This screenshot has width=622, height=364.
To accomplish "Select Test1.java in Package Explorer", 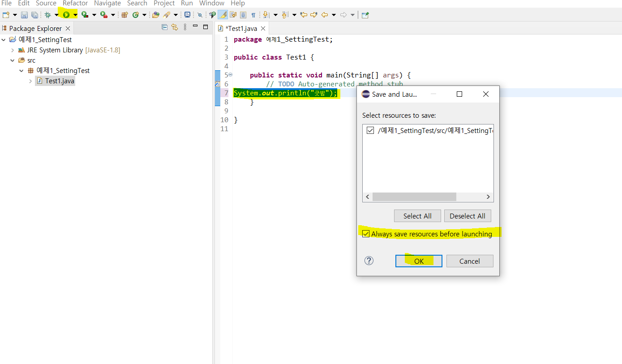I will point(55,81).
